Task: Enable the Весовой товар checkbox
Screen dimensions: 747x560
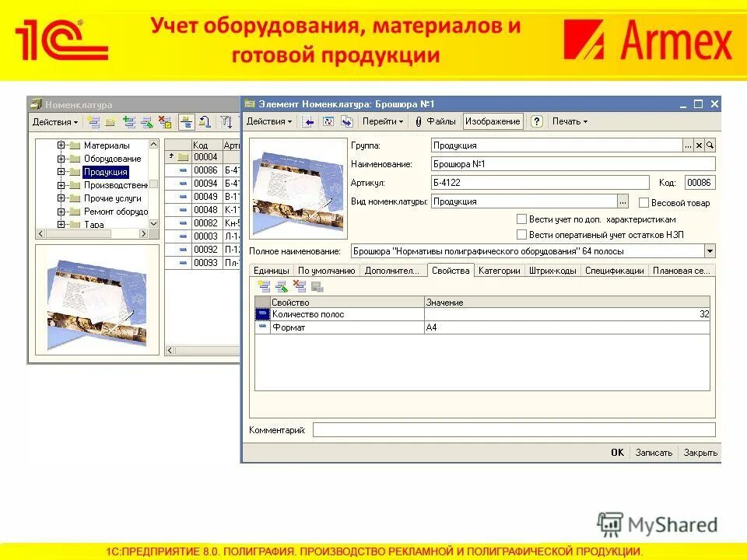Action: 644,202
